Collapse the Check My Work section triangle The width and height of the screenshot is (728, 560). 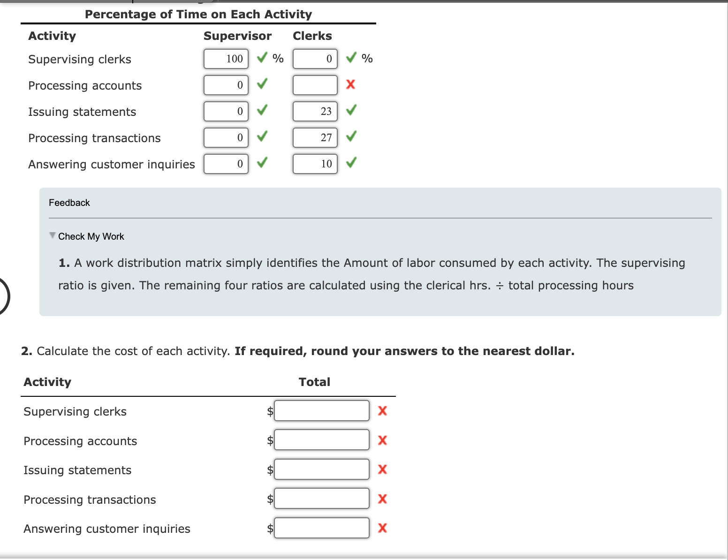53,235
